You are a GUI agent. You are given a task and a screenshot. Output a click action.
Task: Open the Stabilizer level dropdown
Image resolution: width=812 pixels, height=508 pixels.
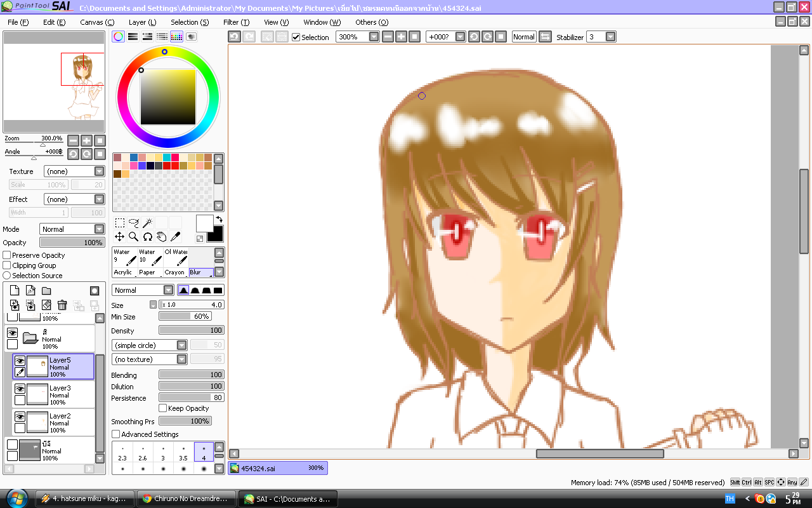tap(610, 37)
